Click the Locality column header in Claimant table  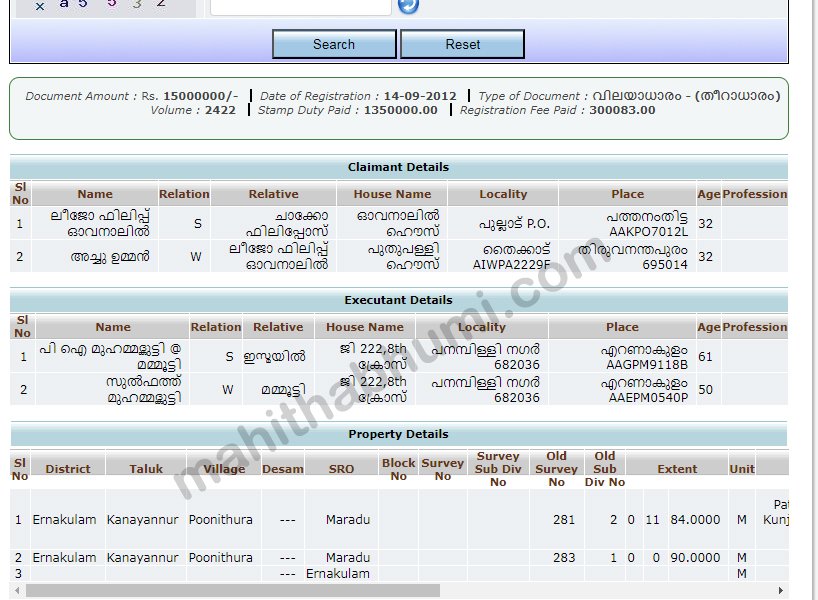(x=503, y=194)
